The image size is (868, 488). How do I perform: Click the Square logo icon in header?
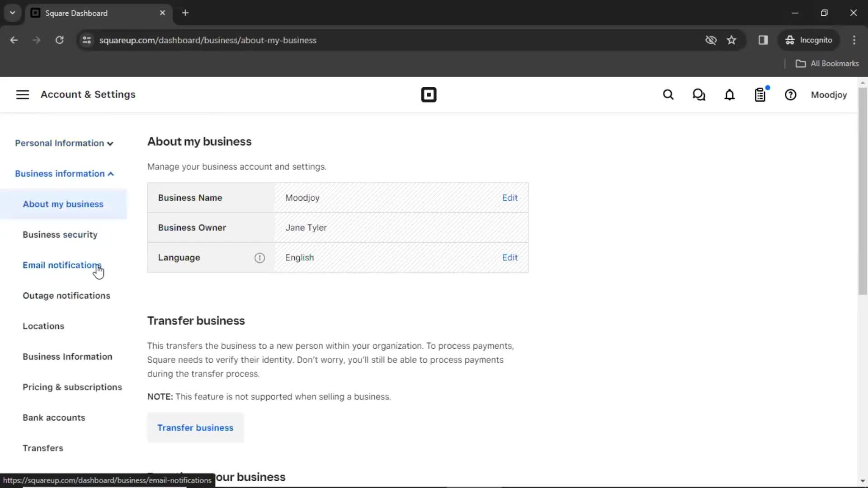click(429, 95)
